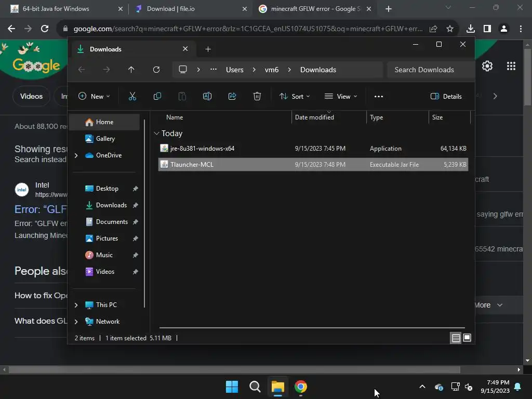Open the Sort dropdown menu
Viewport: 532px width, 399px height.
294,96
